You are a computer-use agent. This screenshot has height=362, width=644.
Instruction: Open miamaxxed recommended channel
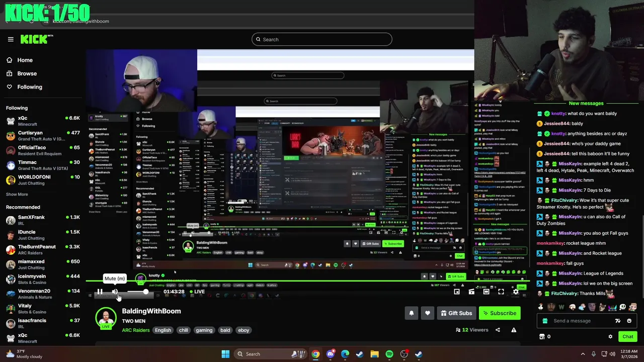pyautogui.click(x=43, y=264)
